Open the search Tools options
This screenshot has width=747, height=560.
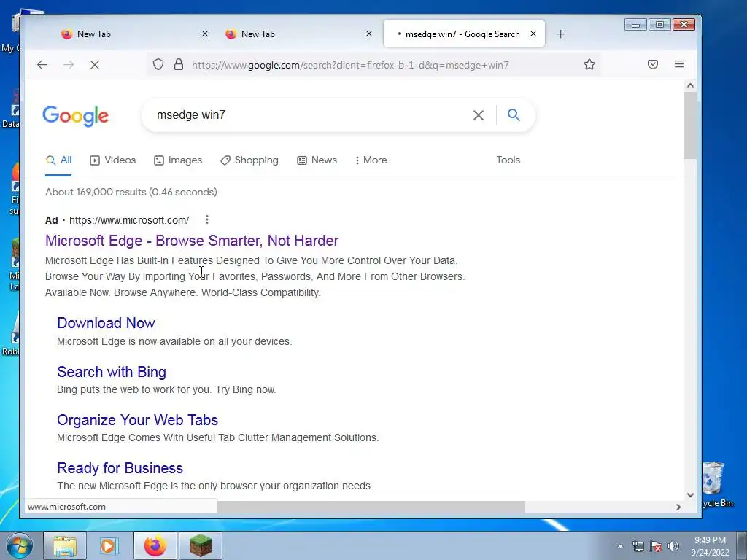click(508, 160)
